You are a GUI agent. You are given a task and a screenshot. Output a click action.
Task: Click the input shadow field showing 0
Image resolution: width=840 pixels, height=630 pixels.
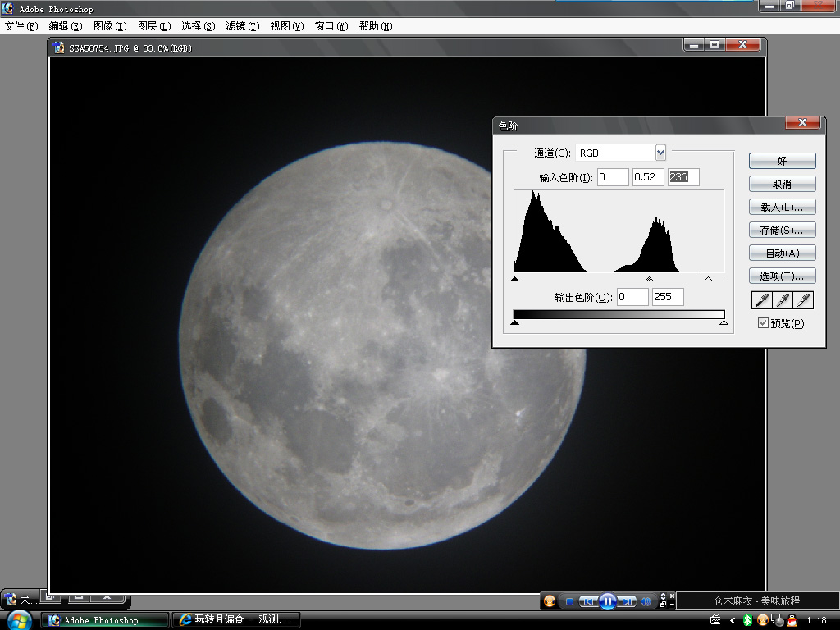click(613, 177)
